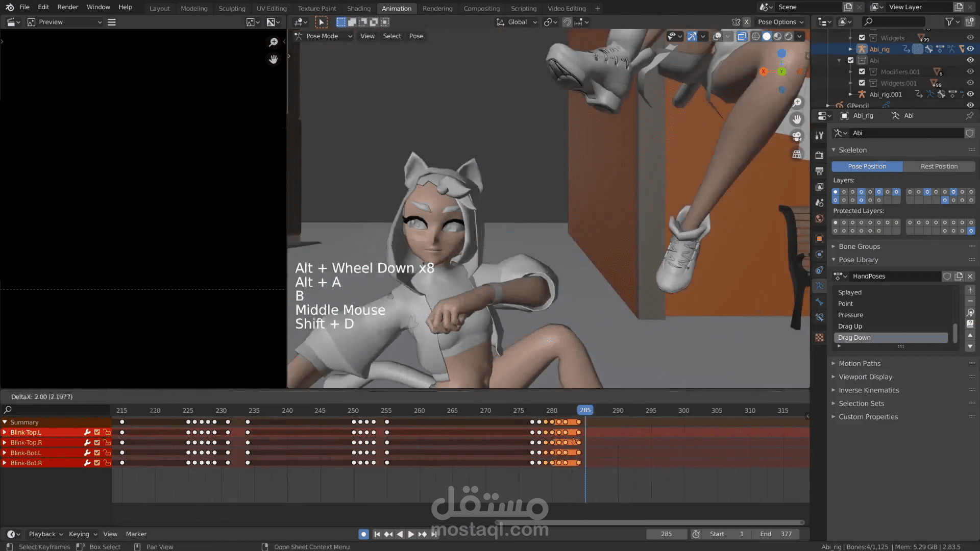980x551 pixels.
Task: Select solid viewport shading mode icon
Action: pos(767,36)
